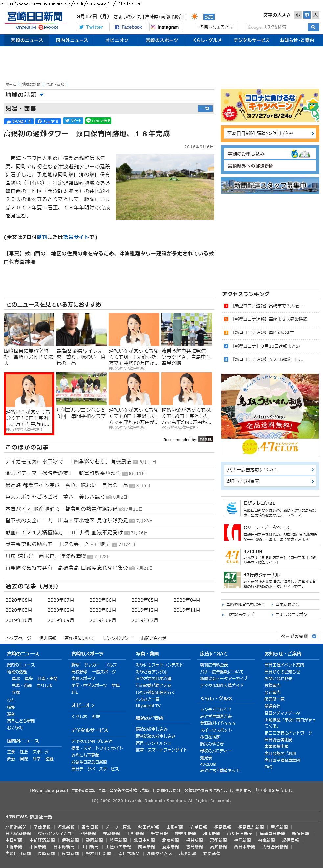Click the Gサーチ・データベース icon
The width and height of the screenshot is (323, 868).
coord(232,532)
